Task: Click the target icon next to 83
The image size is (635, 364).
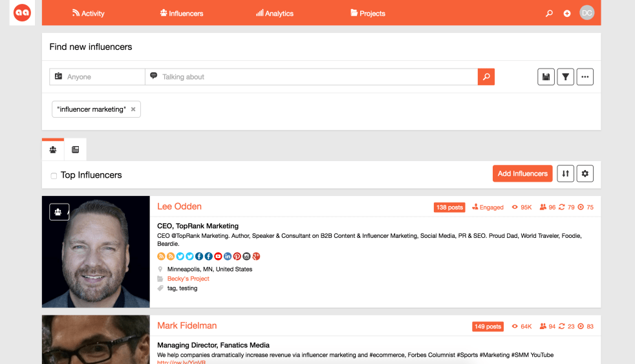Action: click(x=581, y=326)
